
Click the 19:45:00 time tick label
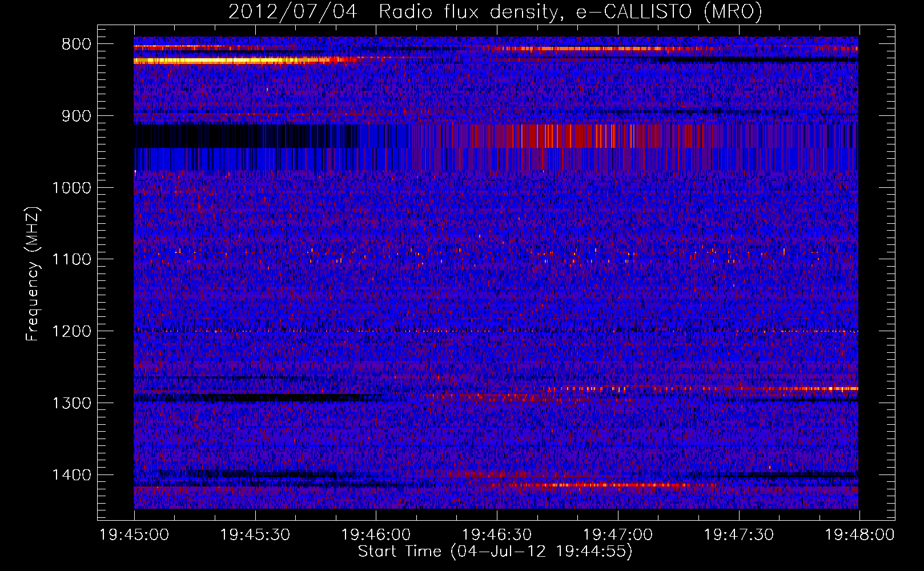[134, 535]
